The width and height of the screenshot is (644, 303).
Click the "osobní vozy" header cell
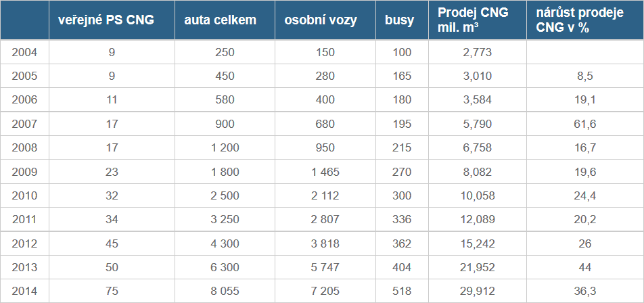(x=320, y=20)
